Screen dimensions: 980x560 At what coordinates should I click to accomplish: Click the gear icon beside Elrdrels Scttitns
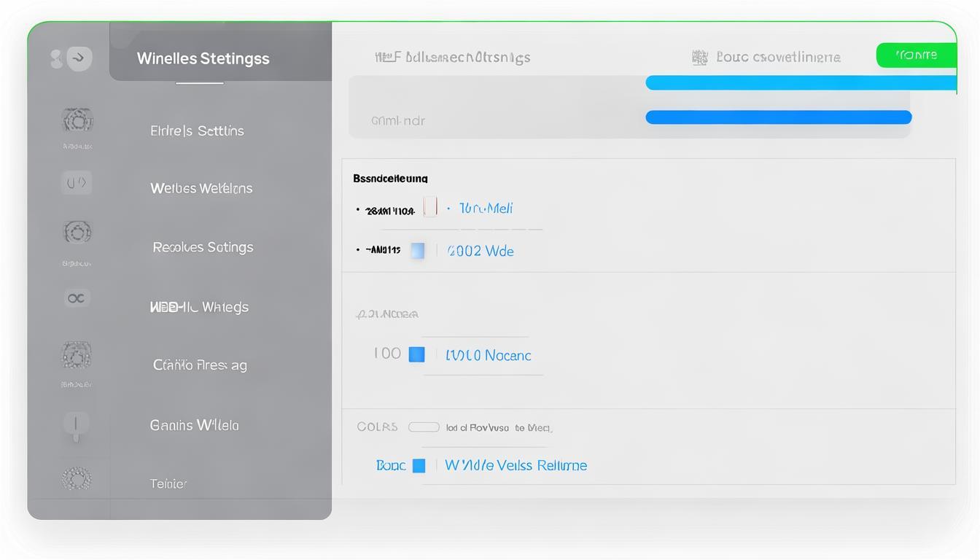77,120
